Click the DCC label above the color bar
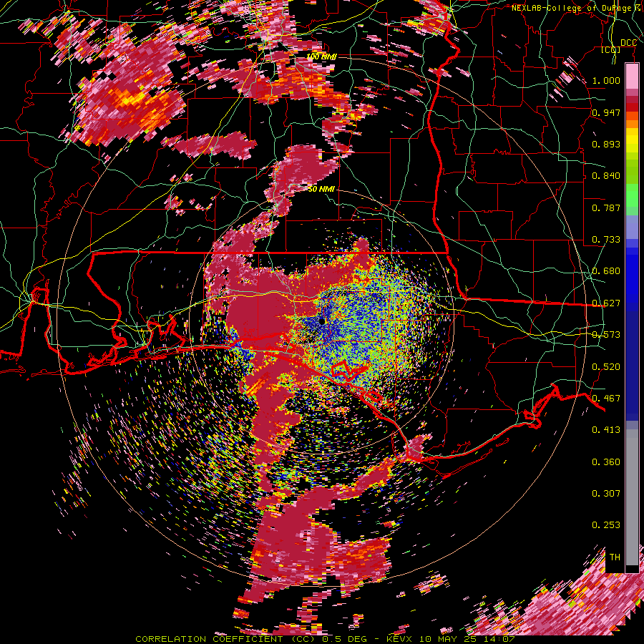644x644 pixels. (628, 43)
